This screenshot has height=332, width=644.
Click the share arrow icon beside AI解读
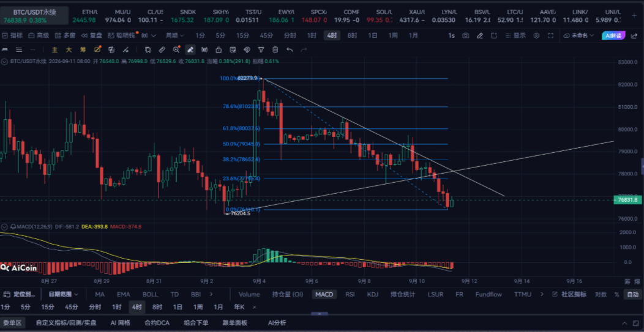point(633,35)
